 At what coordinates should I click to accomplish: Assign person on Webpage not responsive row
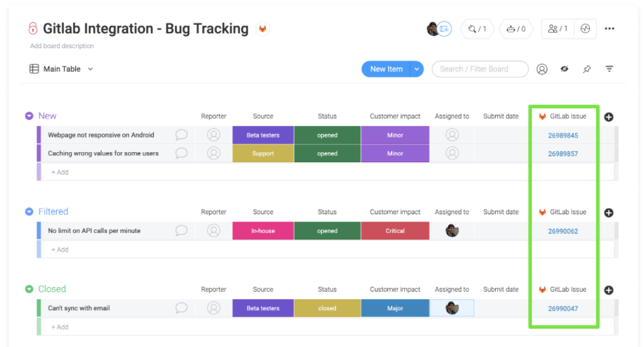coord(452,135)
